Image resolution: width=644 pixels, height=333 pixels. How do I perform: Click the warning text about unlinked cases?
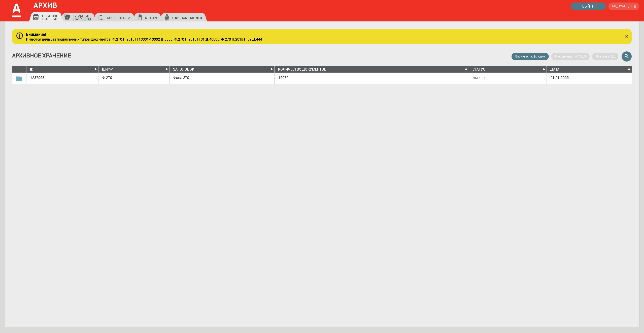pos(144,40)
